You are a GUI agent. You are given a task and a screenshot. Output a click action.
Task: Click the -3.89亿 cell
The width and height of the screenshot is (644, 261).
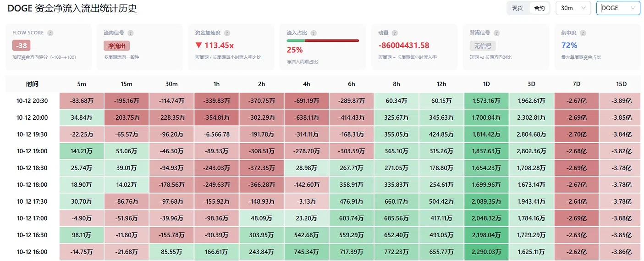click(x=621, y=101)
